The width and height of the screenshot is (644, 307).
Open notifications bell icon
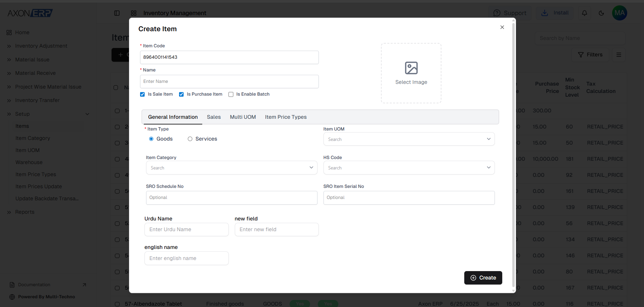[x=585, y=13]
